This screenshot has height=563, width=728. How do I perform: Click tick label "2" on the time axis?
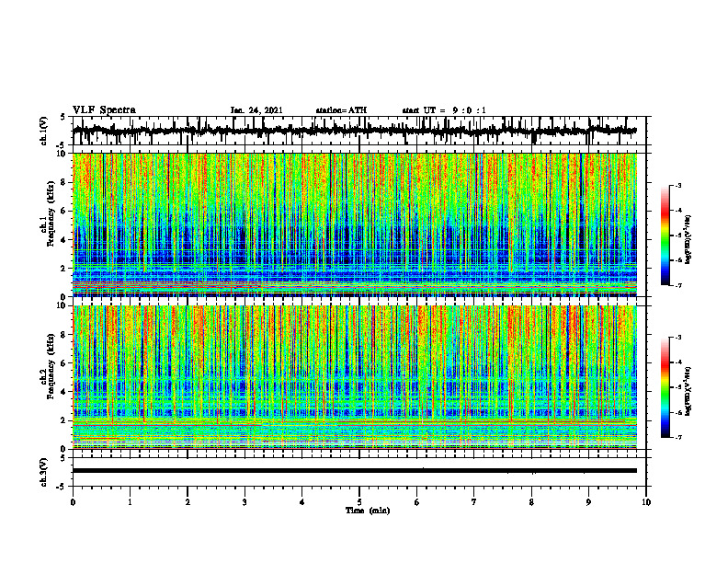(188, 502)
